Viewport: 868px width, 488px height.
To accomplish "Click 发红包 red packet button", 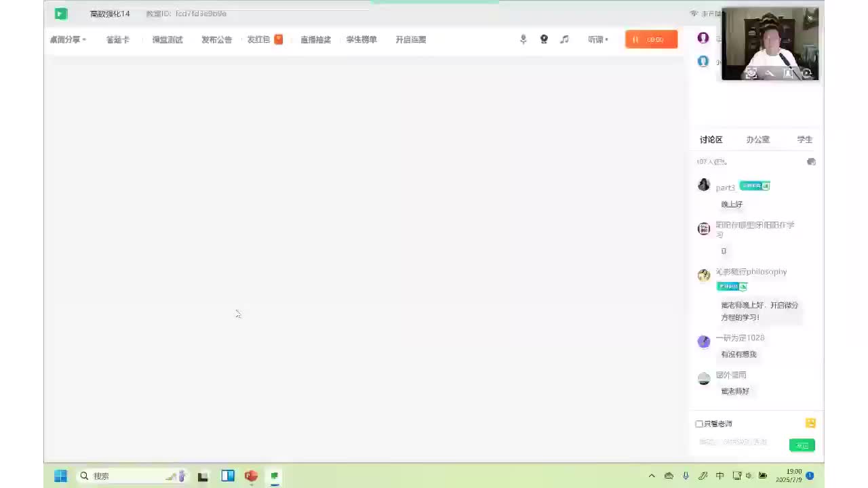I will [258, 40].
